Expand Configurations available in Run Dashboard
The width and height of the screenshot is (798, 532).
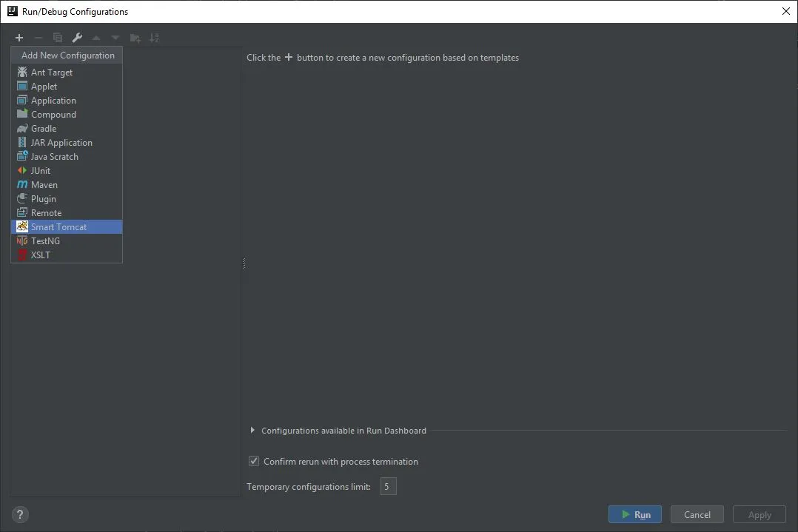[252, 431]
